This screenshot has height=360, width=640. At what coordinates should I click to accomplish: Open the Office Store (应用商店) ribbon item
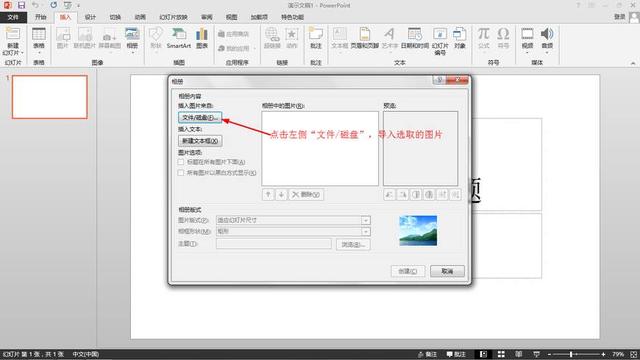tap(233, 34)
